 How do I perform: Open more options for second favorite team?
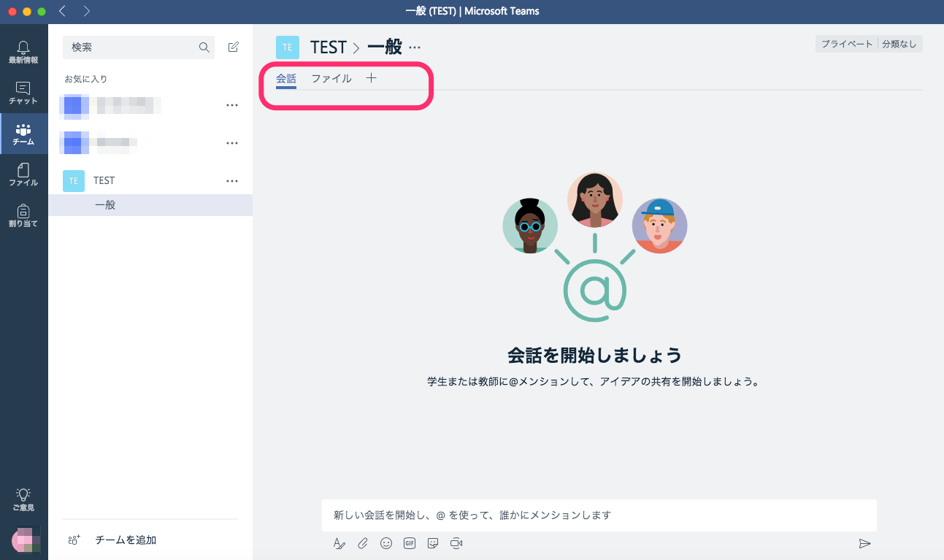pyautogui.click(x=232, y=142)
